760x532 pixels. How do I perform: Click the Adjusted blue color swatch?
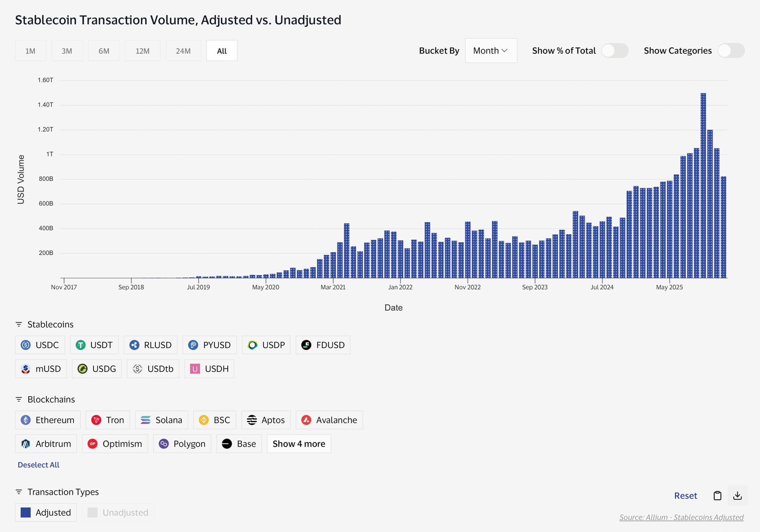click(x=26, y=512)
